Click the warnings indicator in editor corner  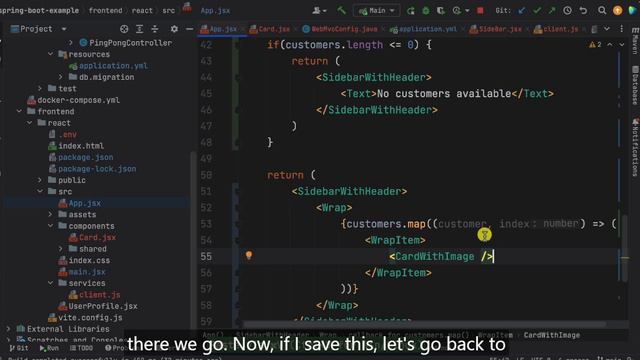tap(595, 44)
